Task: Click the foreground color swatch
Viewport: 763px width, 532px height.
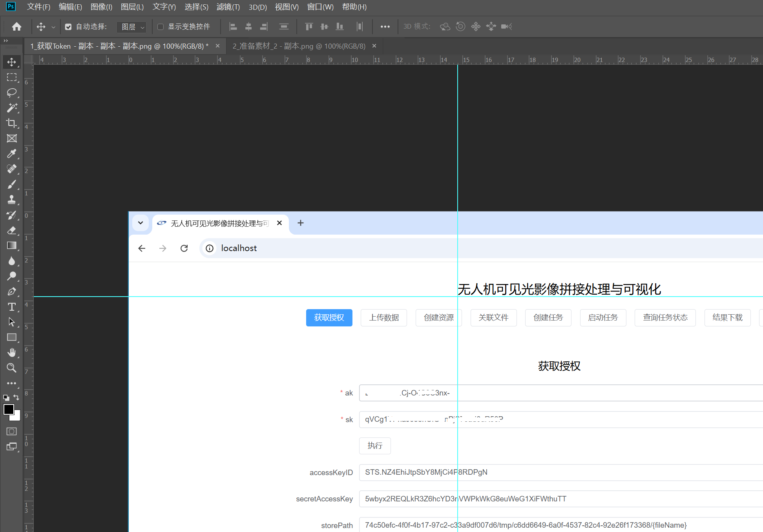Action: tap(9, 409)
